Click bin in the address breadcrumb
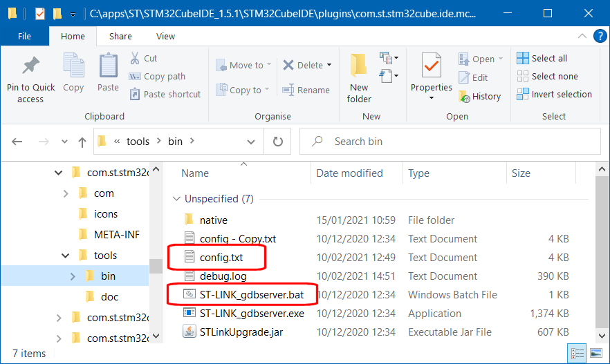610x364 pixels. point(175,142)
